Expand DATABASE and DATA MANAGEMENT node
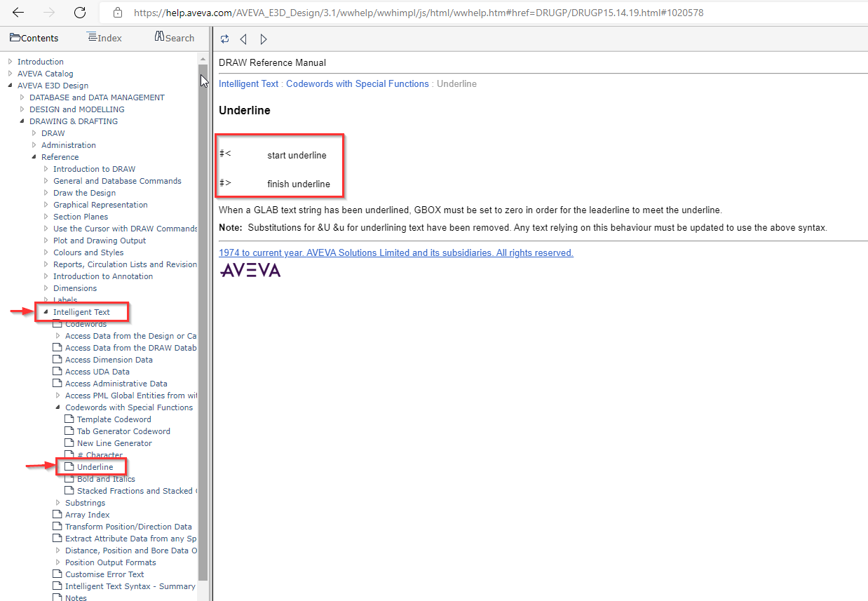The width and height of the screenshot is (868, 601). 22,97
